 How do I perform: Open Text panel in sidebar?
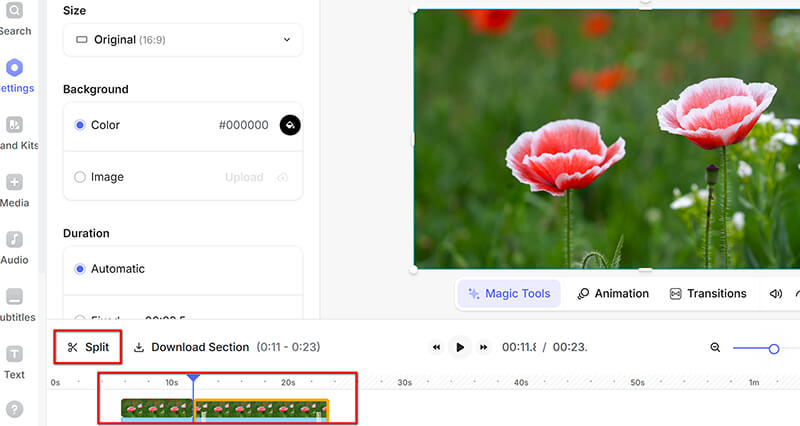pyautogui.click(x=15, y=362)
